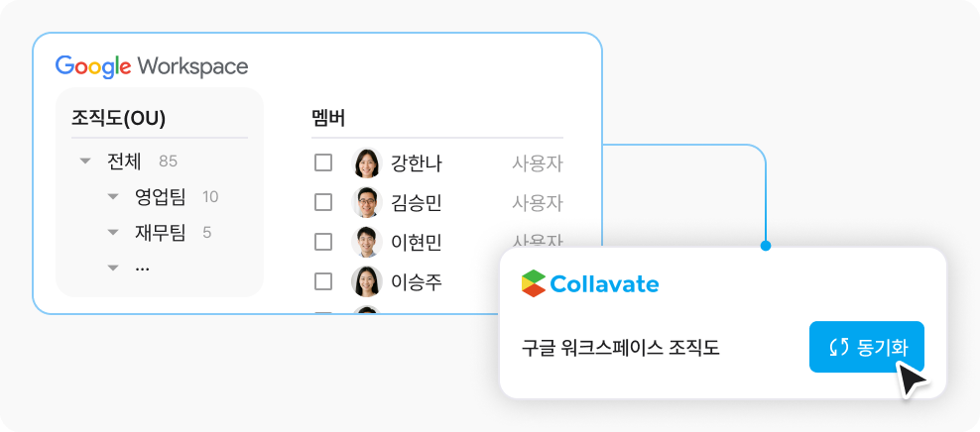
Task: Open 김승민's profile avatar
Action: pyautogui.click(x=367, y=202)
